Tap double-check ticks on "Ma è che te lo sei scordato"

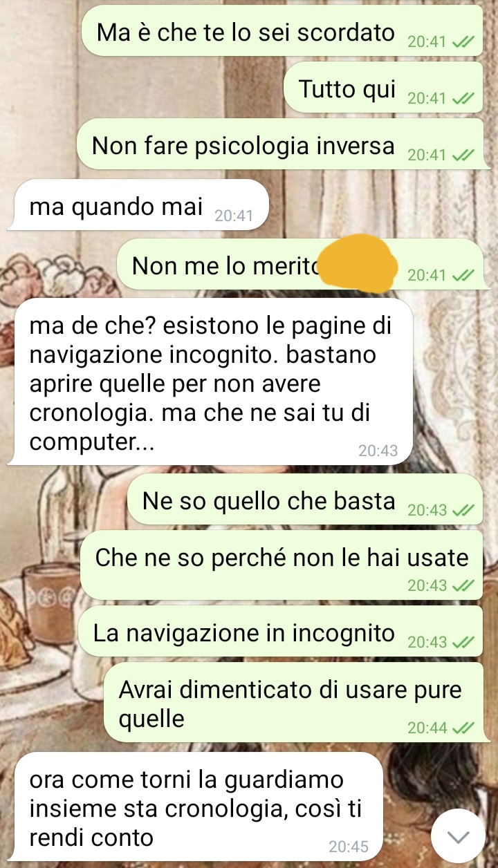tap(463, 42)
